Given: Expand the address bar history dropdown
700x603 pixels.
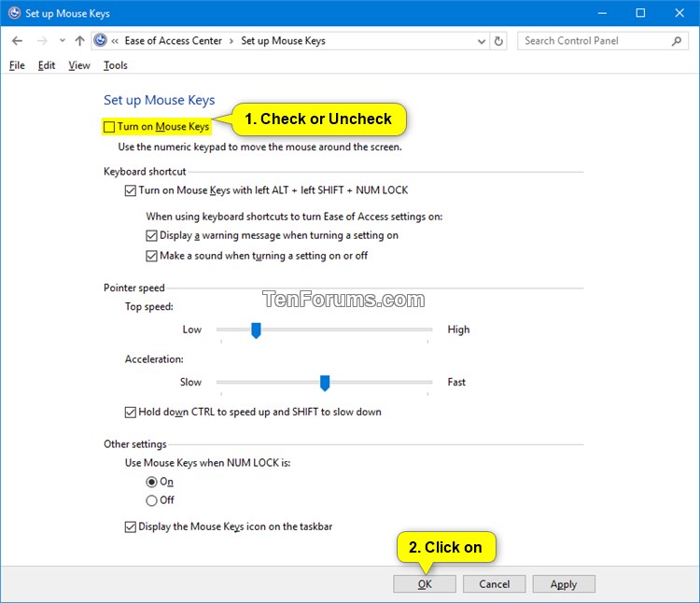Looking at the screenshot, I should [x=482, y=41].
